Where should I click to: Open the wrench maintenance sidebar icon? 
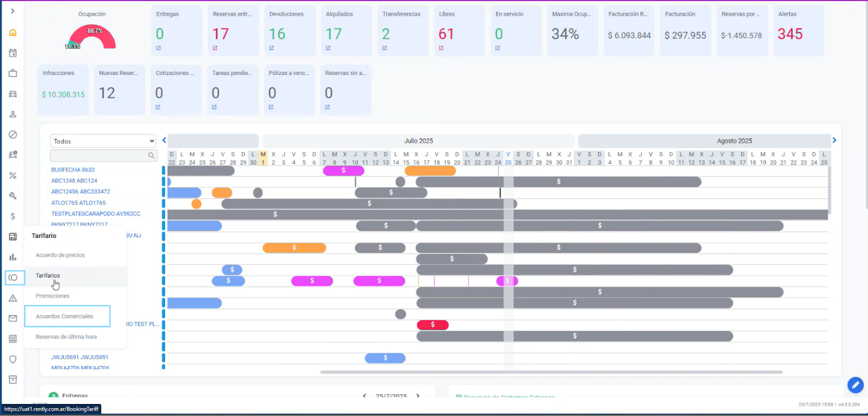pos(13,196)
